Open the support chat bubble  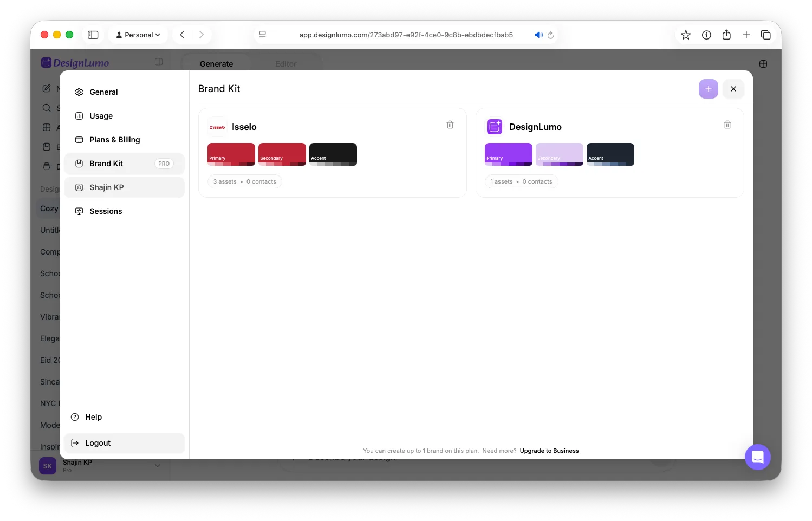(758, 457)
